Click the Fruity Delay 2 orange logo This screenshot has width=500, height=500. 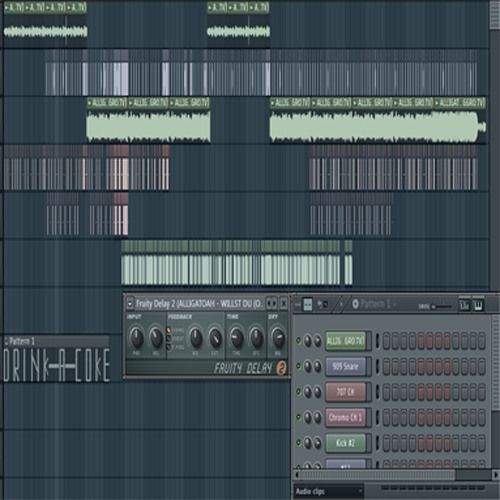pyautogui.click(x=282, y=368)
